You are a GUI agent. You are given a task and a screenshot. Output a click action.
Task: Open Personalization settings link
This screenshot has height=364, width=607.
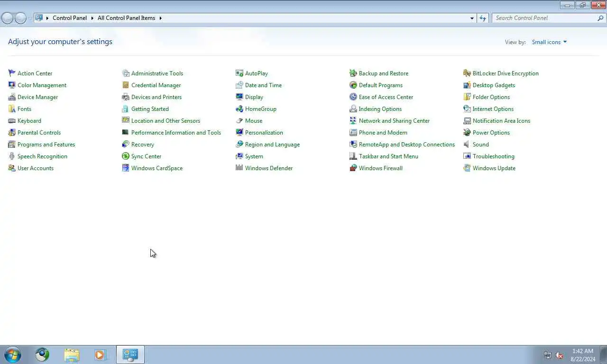click(x=264, y=132)
